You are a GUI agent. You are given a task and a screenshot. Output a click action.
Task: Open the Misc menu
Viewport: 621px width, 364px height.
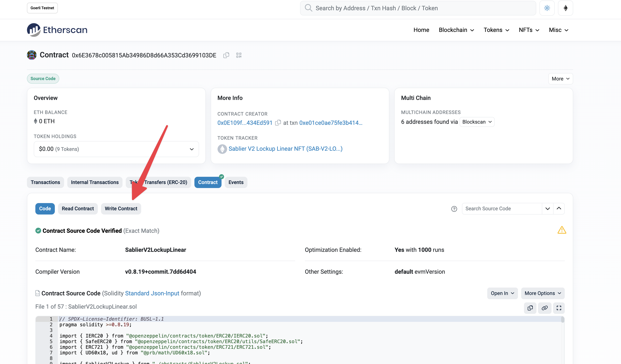[558, 30]
